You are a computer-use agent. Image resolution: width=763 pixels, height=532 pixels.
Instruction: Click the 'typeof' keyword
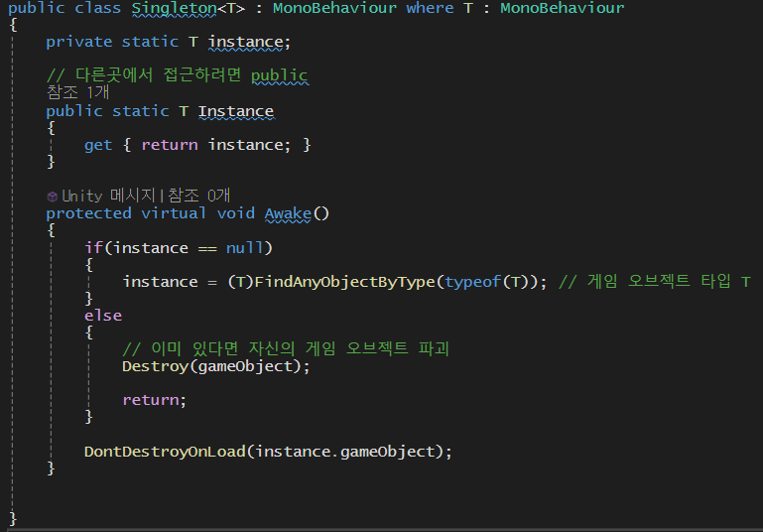click(x=472, y=282)
